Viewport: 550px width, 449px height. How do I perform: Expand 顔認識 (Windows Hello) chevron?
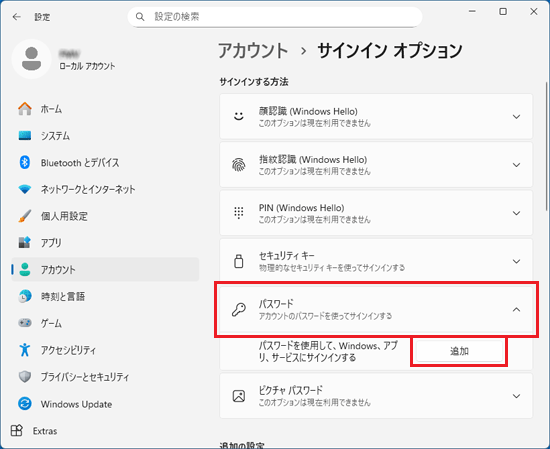click(x=516, y=116)
